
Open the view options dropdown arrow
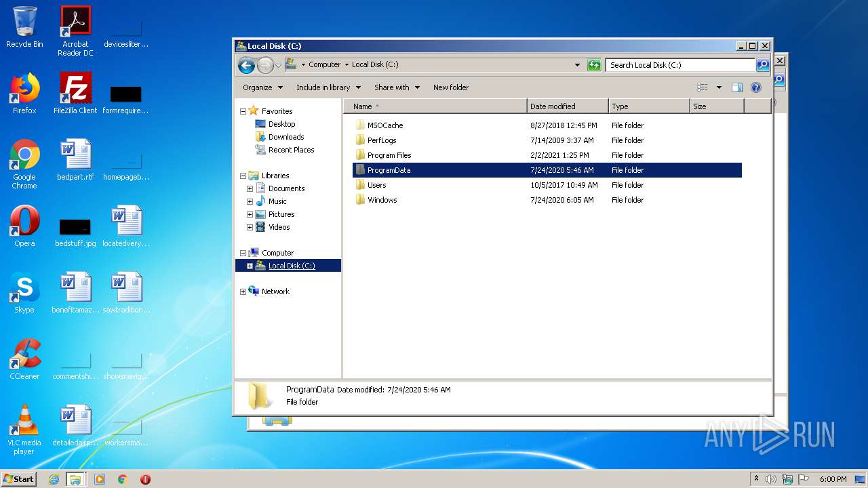coord(719,87)
